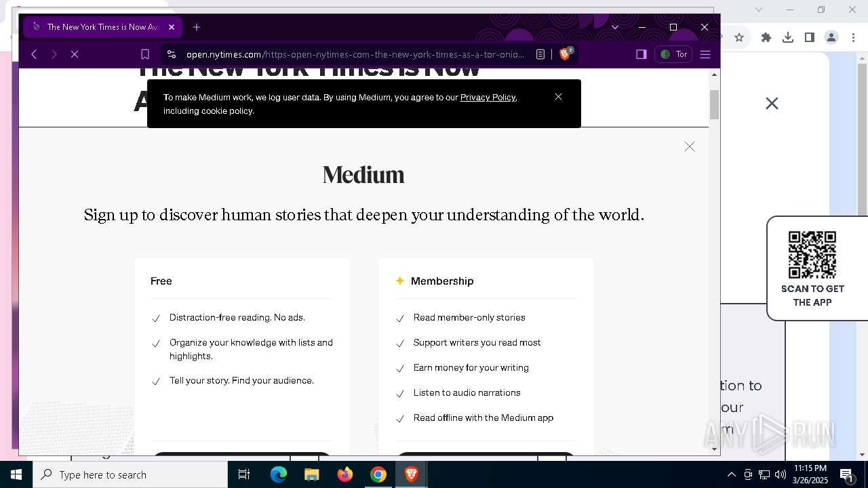Click Brave icon on taskbar

(412, 474)
